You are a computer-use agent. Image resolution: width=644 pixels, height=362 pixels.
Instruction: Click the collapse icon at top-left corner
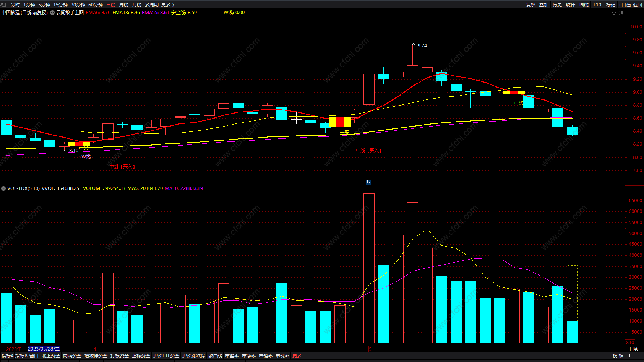[4, 5]
